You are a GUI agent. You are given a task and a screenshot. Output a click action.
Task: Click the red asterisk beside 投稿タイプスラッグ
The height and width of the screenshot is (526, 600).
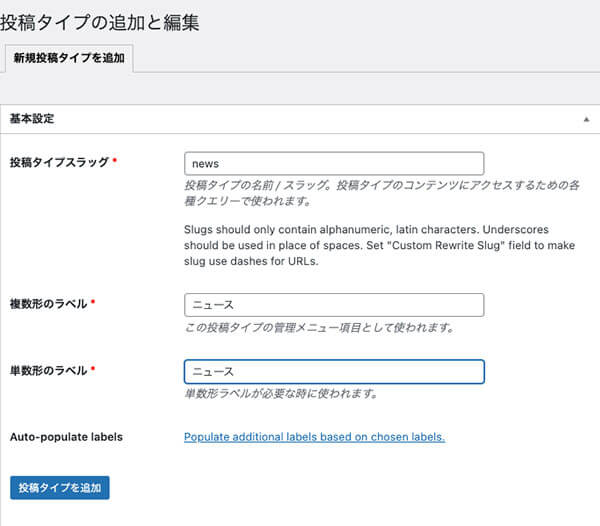(x=115, y=162)
